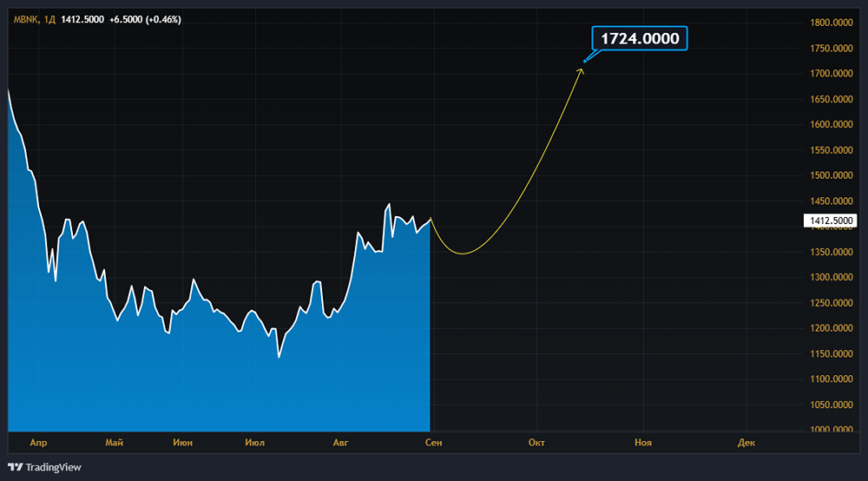Image resolution: width=868 pixels, height=481 pixels.
Task: Choose the Ноя time axis label
Action: [x=642, y=443]
